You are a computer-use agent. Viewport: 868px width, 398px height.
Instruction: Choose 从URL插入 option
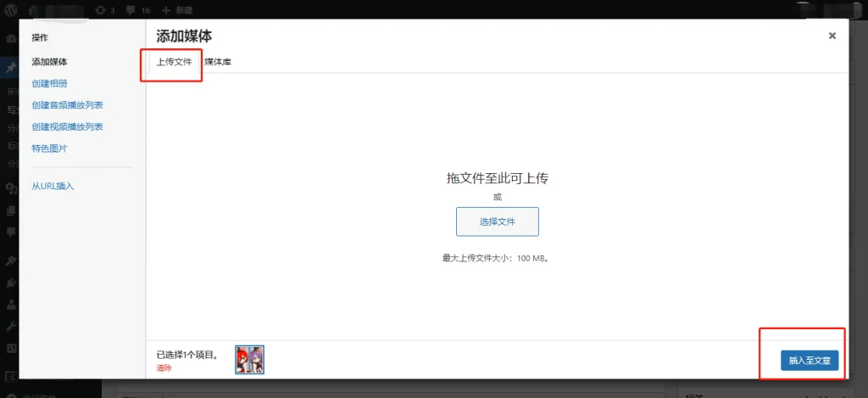53,186
